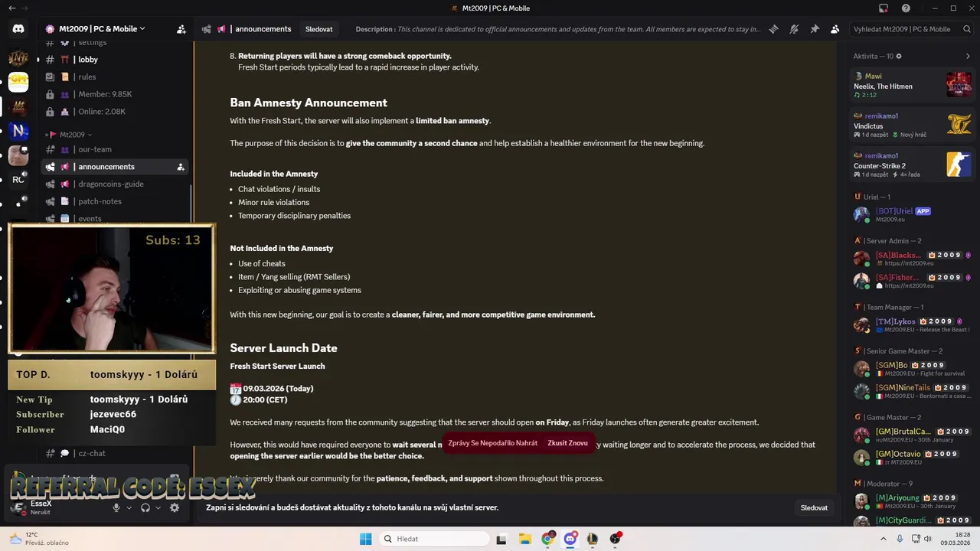Click Windows taskbar Hledat search box
Viewport: 980px width, 551px height.
(433, 539)
